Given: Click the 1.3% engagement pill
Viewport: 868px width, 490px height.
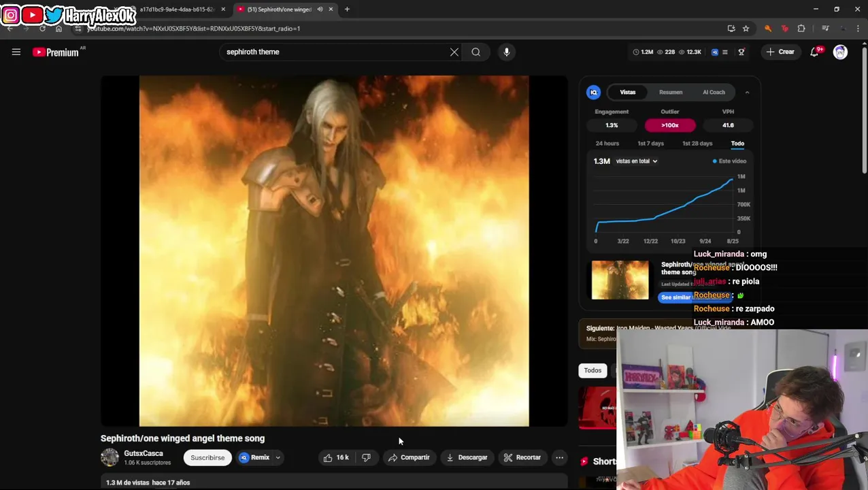Looking at the screenshot, I should tap(612, 125).
